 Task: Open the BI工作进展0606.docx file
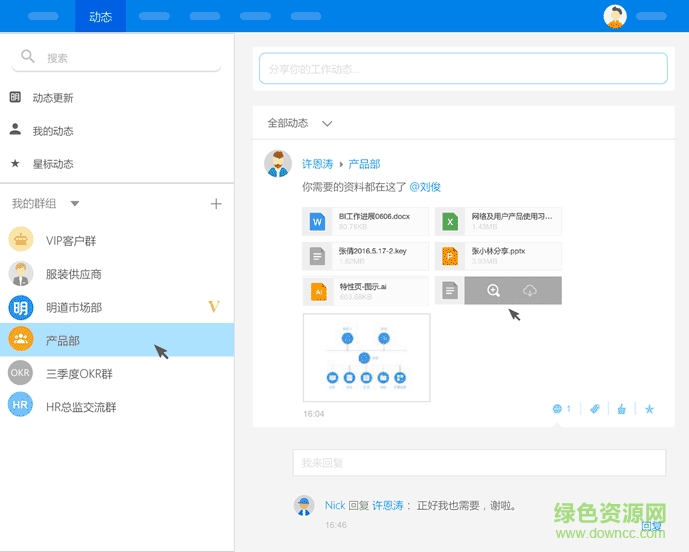365,221
